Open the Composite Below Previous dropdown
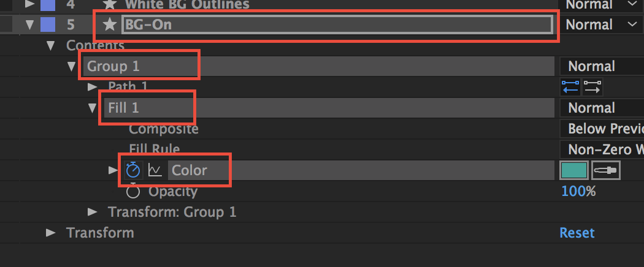 602,129
